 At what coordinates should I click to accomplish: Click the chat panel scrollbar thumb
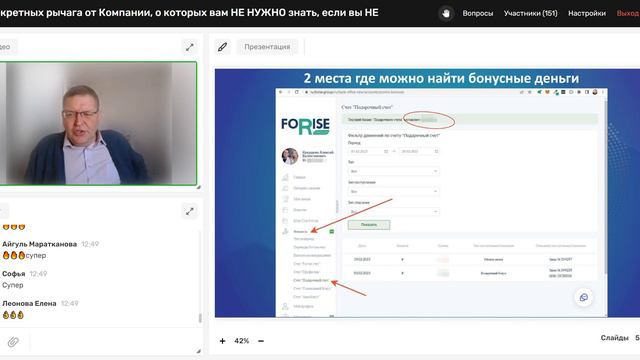click(x=200, y=318)
